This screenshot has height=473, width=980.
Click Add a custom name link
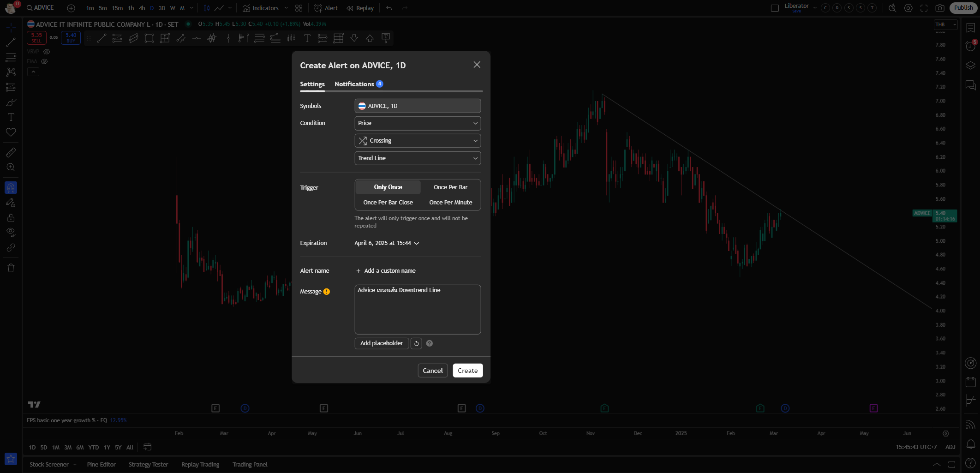click(x=386, y=271)
